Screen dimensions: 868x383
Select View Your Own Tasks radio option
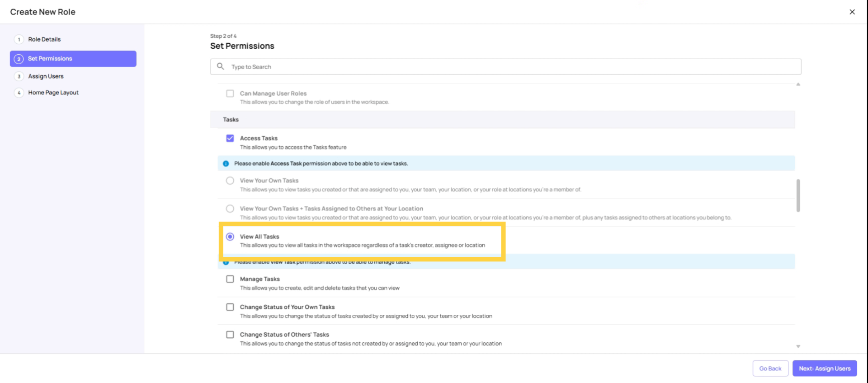point(230,181)
